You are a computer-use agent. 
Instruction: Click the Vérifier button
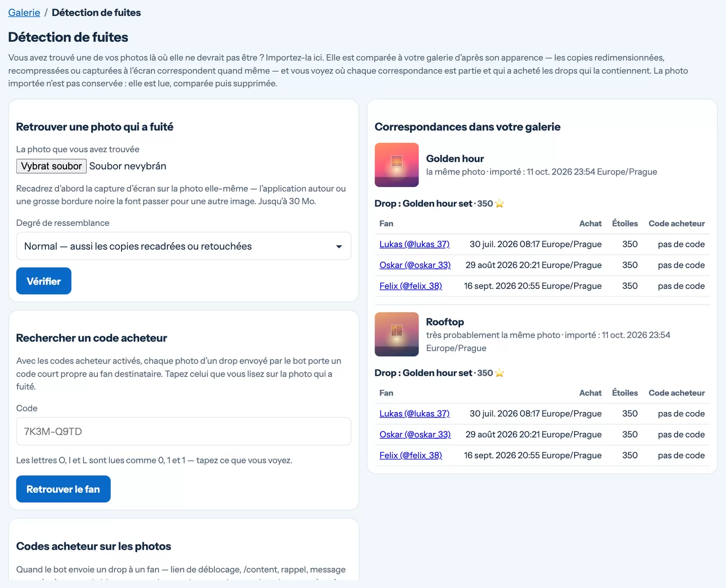[x=44, y=281]
